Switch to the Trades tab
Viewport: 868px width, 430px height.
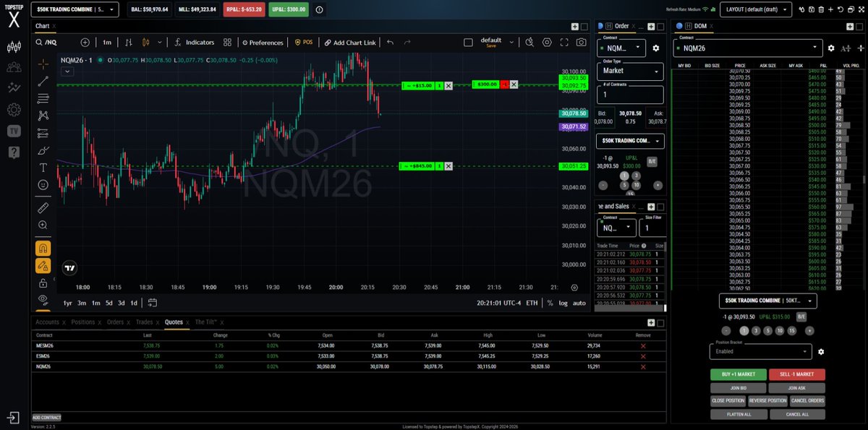(x=145, y=322)
